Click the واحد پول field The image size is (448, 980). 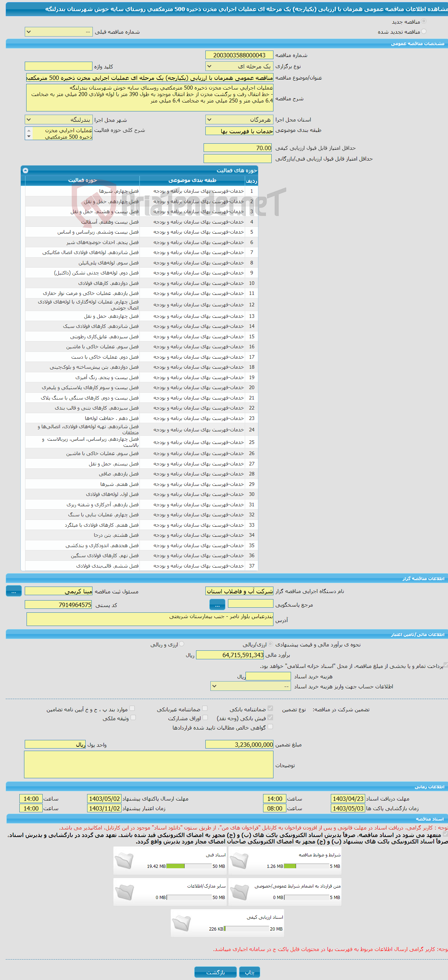[x=55, y=744]
